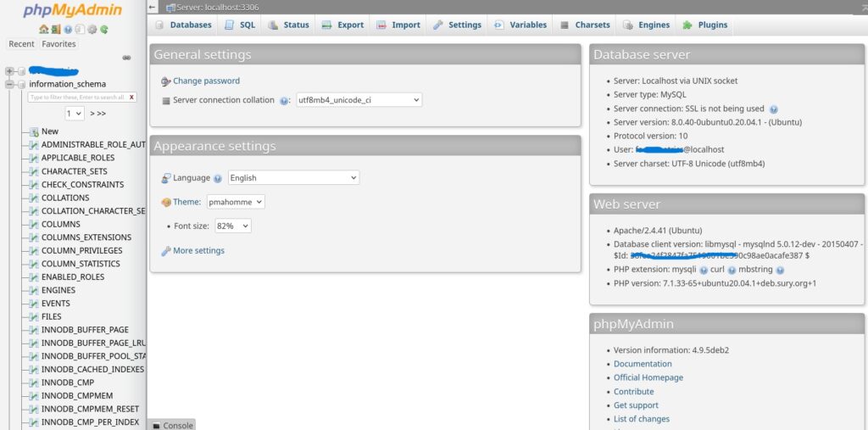The image size is (868, 430).
Task: Open the Theme dropdown showing pmahomme
Action: (x=236, y=202)
